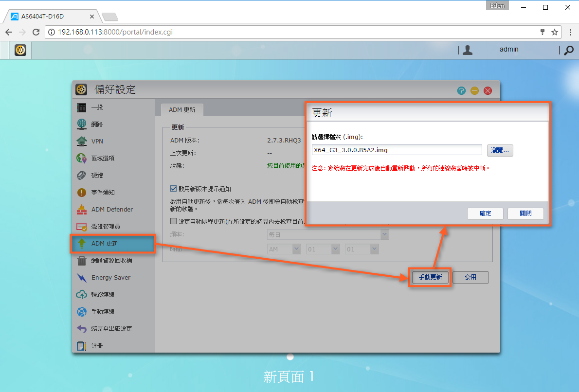Toggle the new version notification (啟用新版本提示通知) checkbox
The width and height of the screenshot is (579, 392).
pyautogui.click(x=173, y=189)
